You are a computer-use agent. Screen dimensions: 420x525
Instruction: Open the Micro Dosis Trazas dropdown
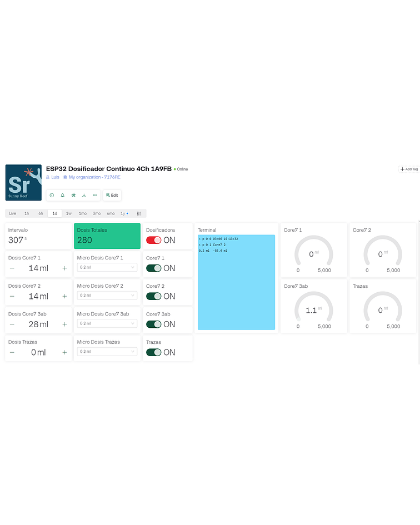tap(107, 352)
